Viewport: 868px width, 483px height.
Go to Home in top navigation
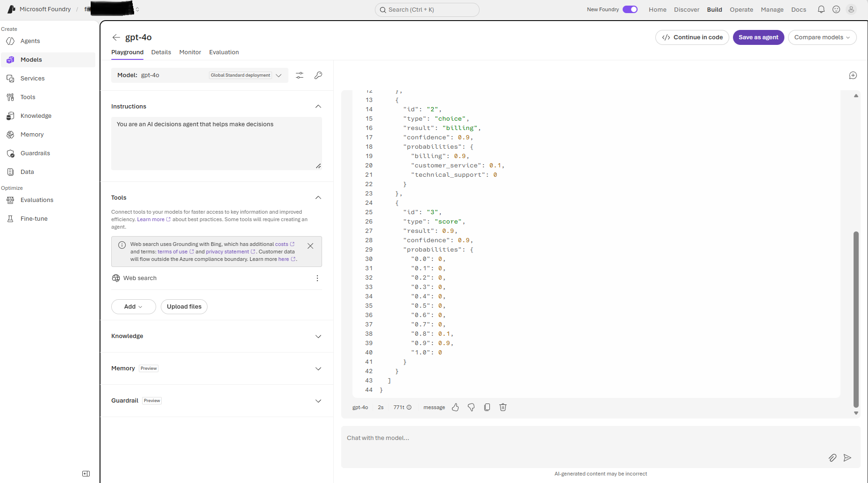click(x=658, y=9)
